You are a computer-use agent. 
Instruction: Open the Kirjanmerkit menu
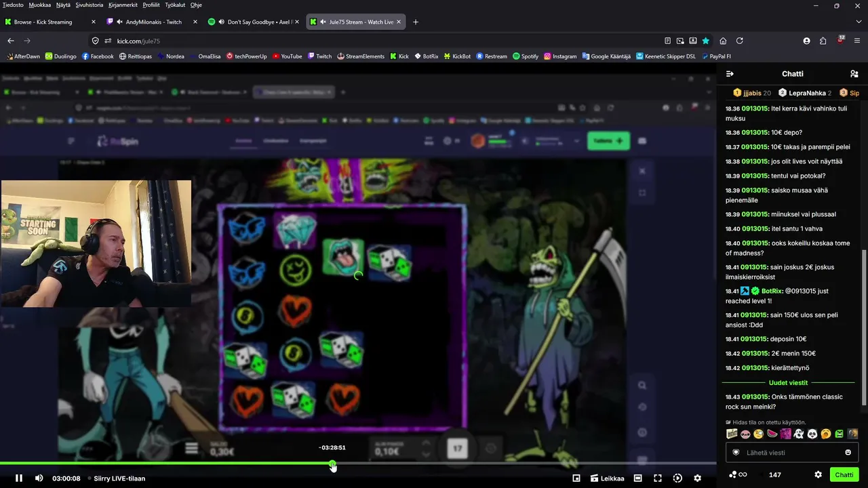point(123,5)
